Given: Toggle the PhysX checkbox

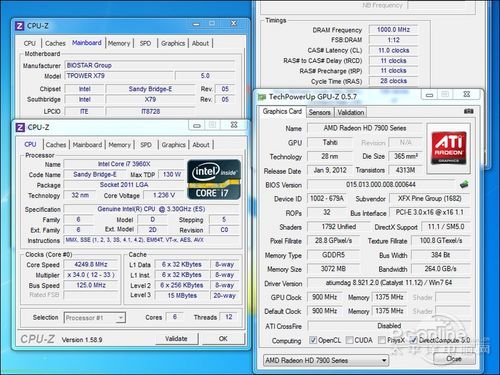Looking at the screenshot, I should (x=382, y=340).
